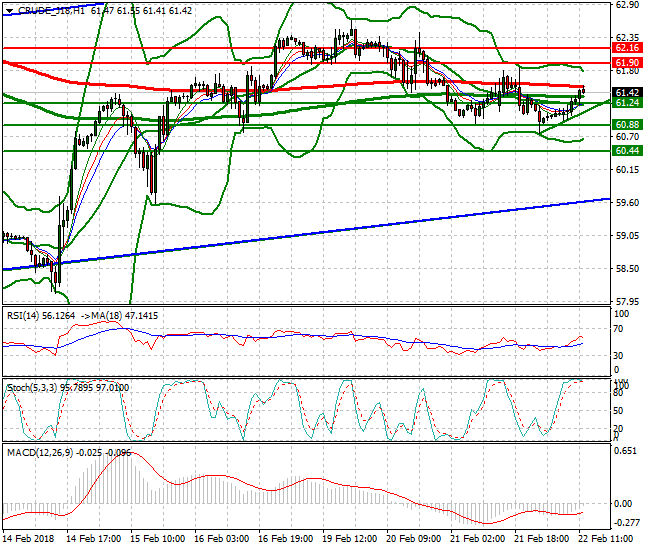
Task: Select the RSI(14) indicator label
Action: [23, 316]
